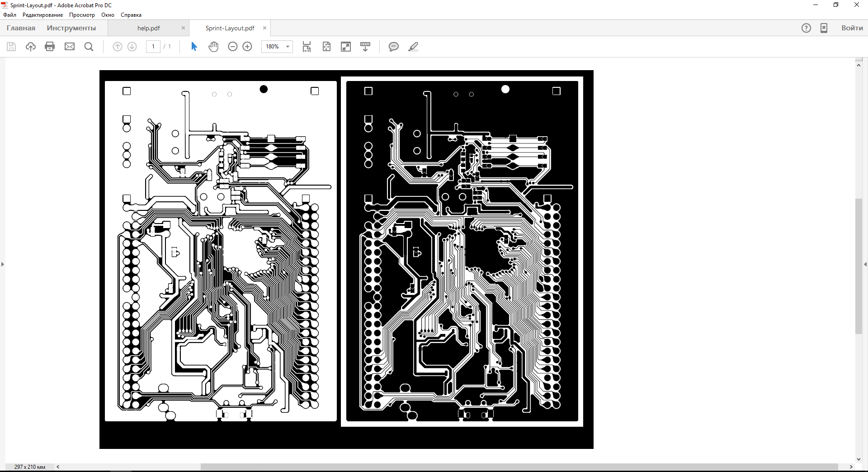Open the Просмотр menu
Screen dimensions: 868x472
pyautogui.click(x=82, y=15)
